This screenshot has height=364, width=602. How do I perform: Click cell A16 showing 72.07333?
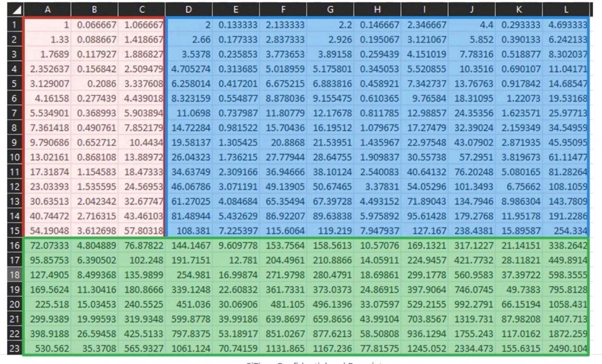point(47,246)
